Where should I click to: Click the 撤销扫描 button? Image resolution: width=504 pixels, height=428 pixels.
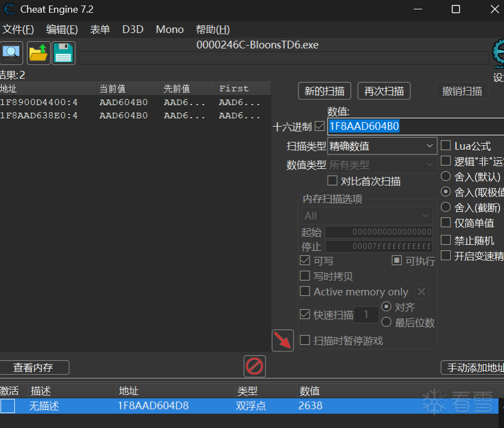[462, 91]
